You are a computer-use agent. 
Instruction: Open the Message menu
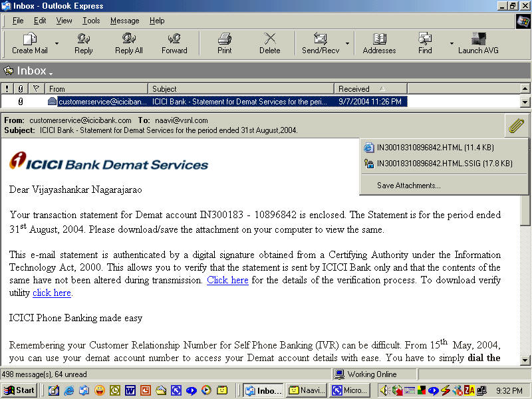(125, 21)
